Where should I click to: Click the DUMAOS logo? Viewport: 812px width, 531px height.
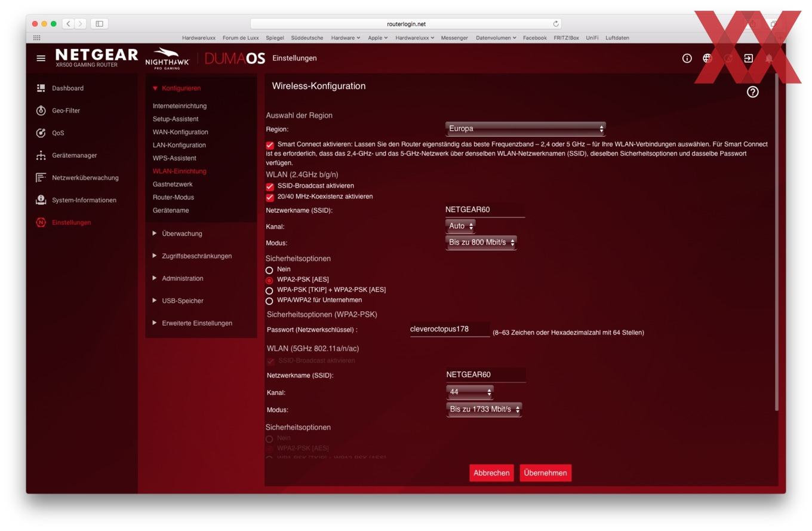tap(235, 58)
